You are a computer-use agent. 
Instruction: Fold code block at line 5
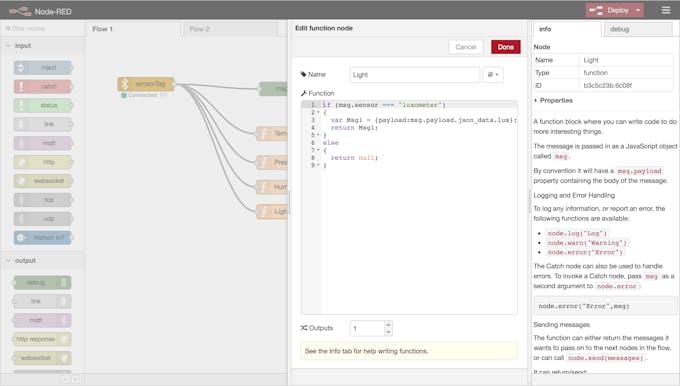point(318,135)
